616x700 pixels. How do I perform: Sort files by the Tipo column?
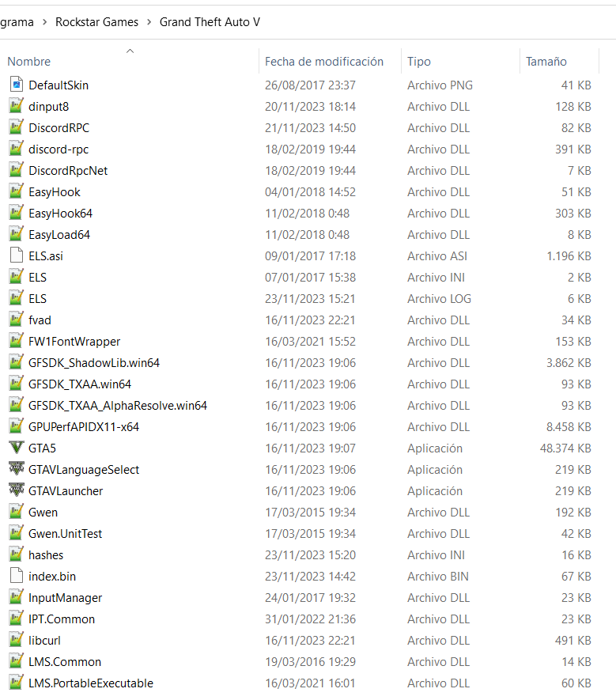coord(418,62)
